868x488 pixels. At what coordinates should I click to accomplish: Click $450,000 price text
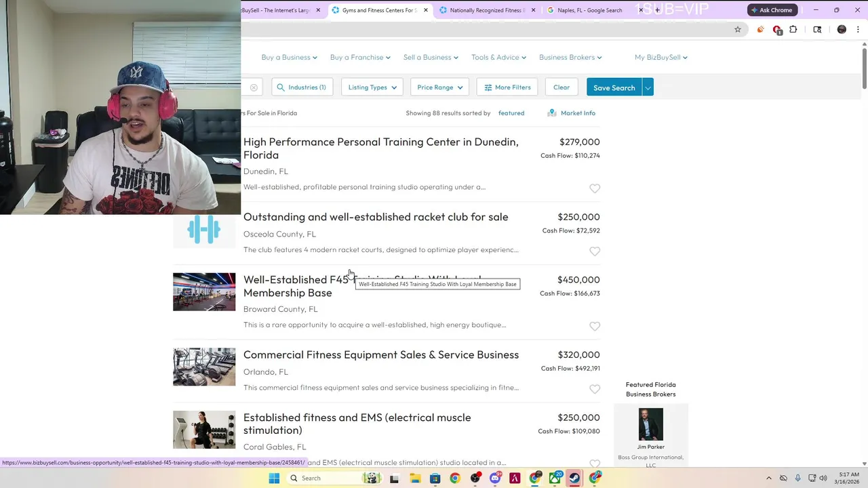(578, 279)
